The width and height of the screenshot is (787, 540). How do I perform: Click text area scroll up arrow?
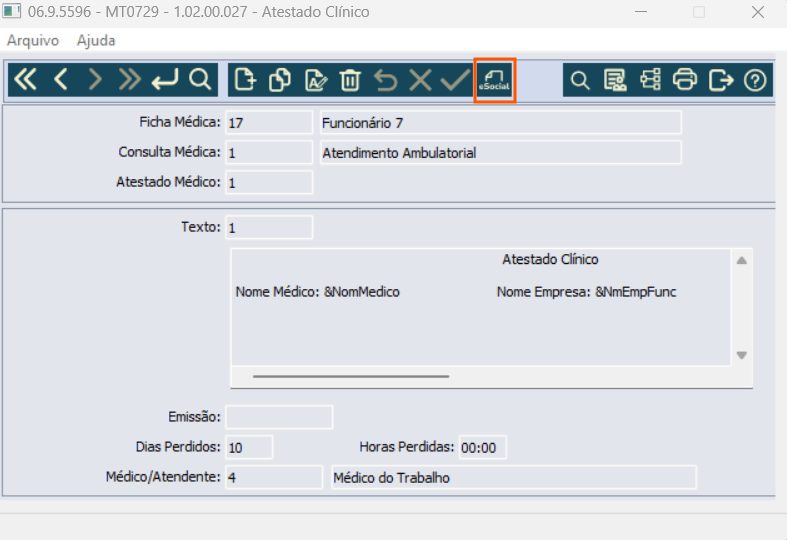[x=741, y=260]
